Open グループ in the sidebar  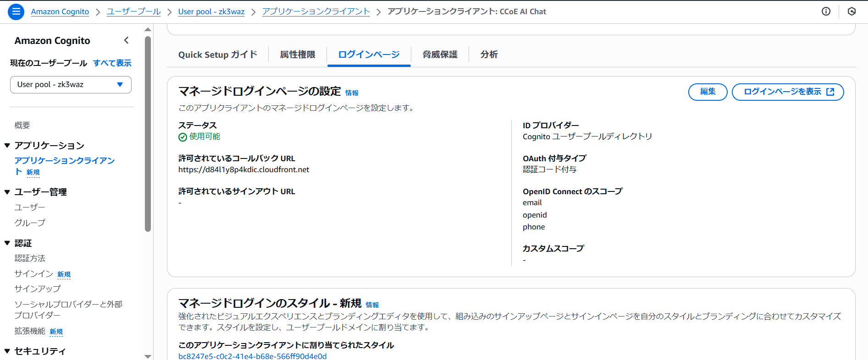30,223
